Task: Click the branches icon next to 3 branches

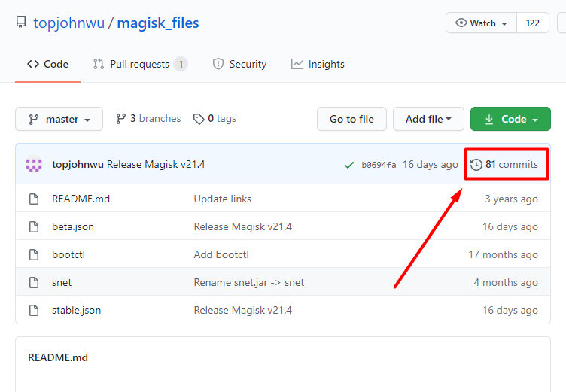Action: point(120,119)
